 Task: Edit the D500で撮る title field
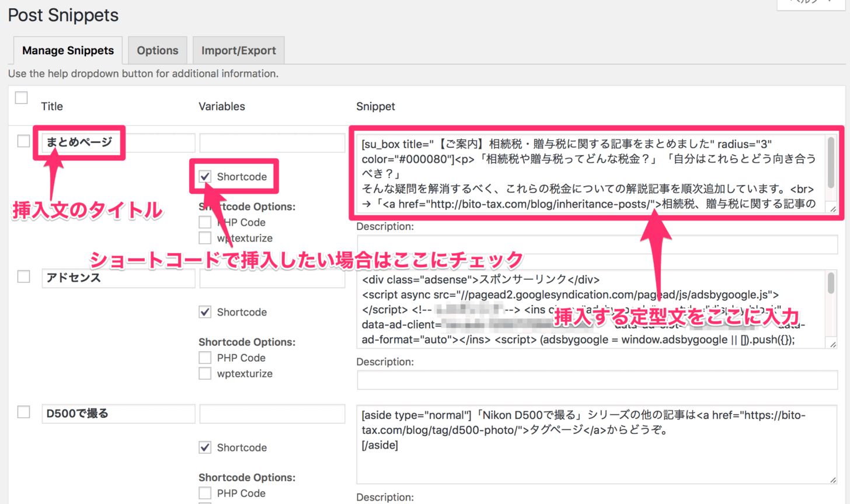pyautogui.click(x=119, y=414)
